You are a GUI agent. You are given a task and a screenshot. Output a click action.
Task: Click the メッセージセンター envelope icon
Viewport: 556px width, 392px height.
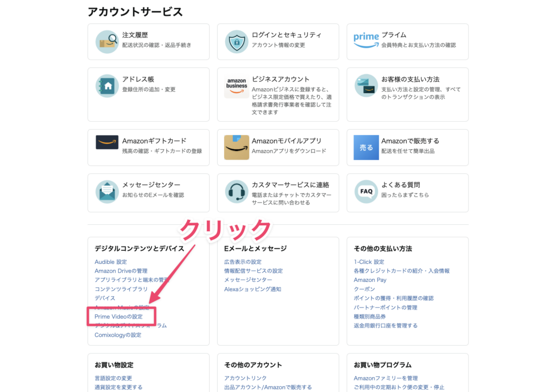(x=107, y=192)
